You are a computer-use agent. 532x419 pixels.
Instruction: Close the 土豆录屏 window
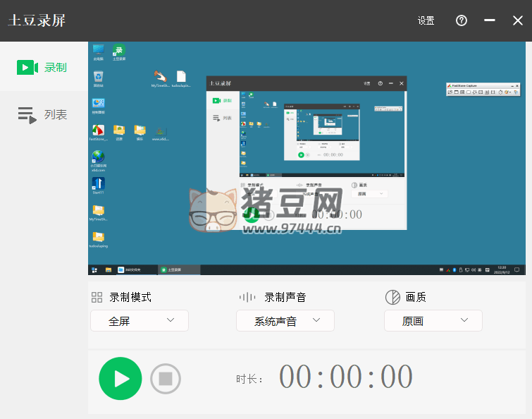point(518,20)
